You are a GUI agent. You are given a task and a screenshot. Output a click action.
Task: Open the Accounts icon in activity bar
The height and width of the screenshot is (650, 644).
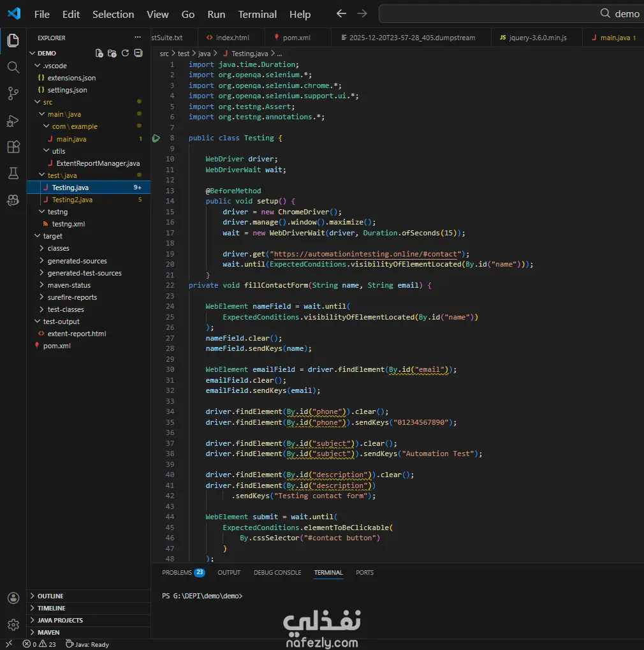(x=13, y=598)
